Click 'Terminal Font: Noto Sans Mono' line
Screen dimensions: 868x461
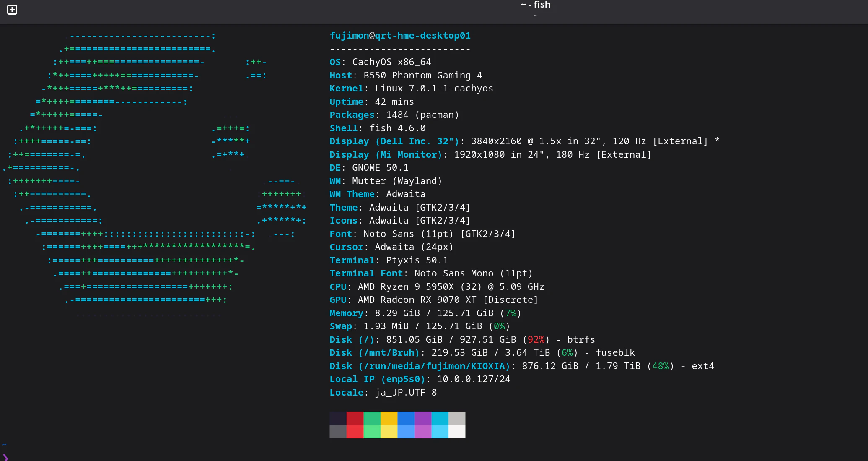[431, 273]
